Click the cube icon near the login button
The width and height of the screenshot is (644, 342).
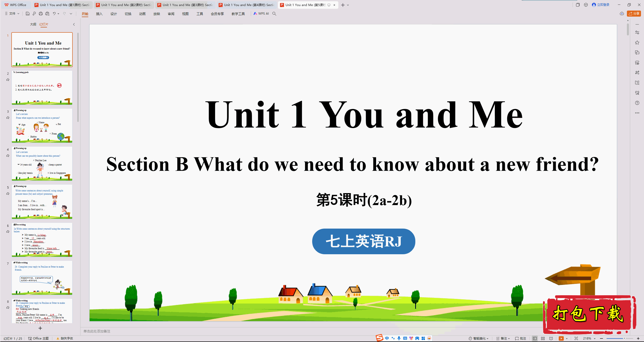click(586, 5)
